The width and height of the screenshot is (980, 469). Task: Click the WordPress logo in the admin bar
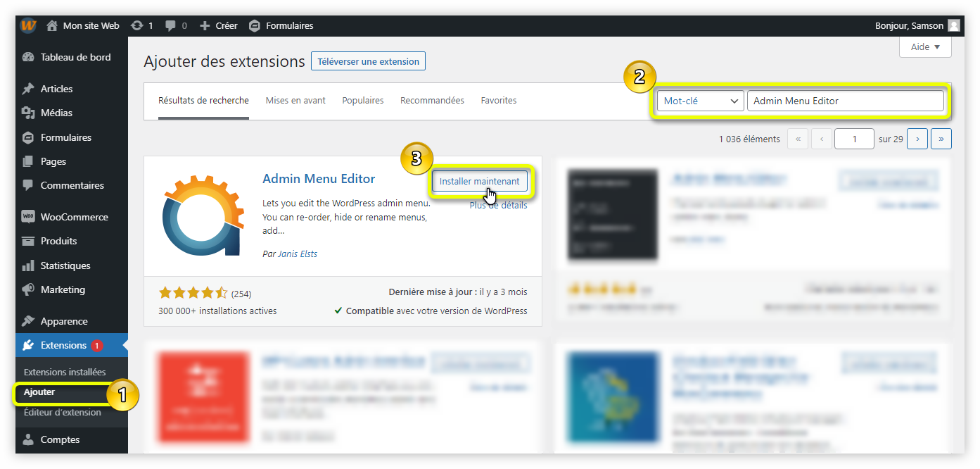27,25
